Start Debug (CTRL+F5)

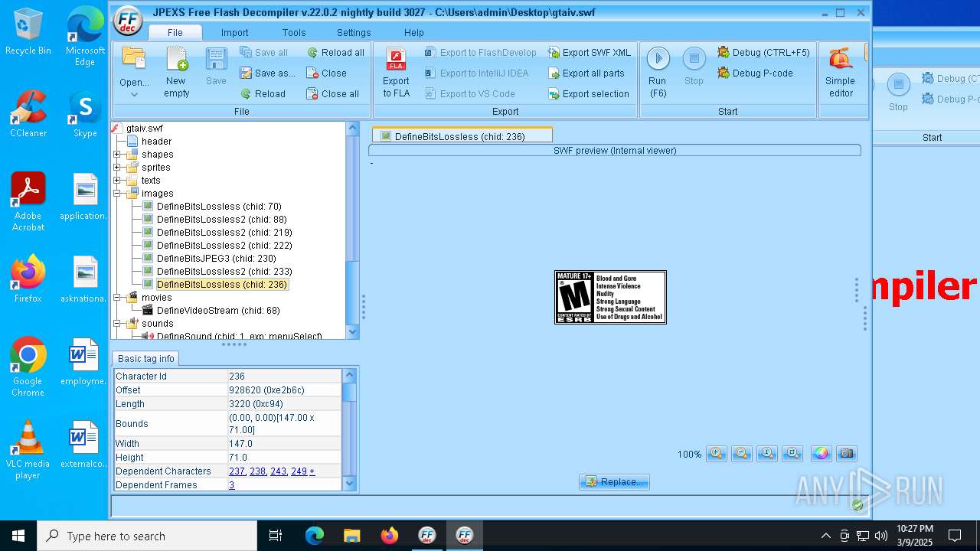763,53
